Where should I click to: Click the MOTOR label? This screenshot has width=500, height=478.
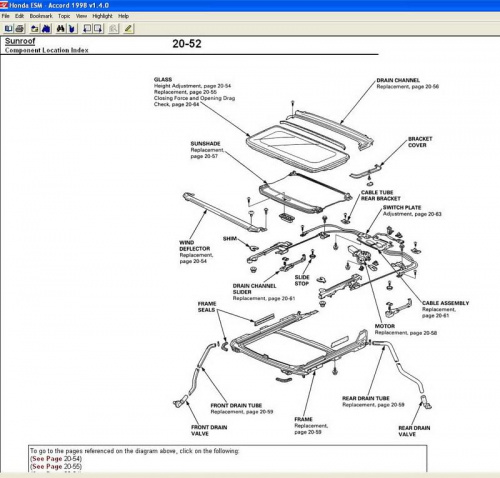(385, 326)
